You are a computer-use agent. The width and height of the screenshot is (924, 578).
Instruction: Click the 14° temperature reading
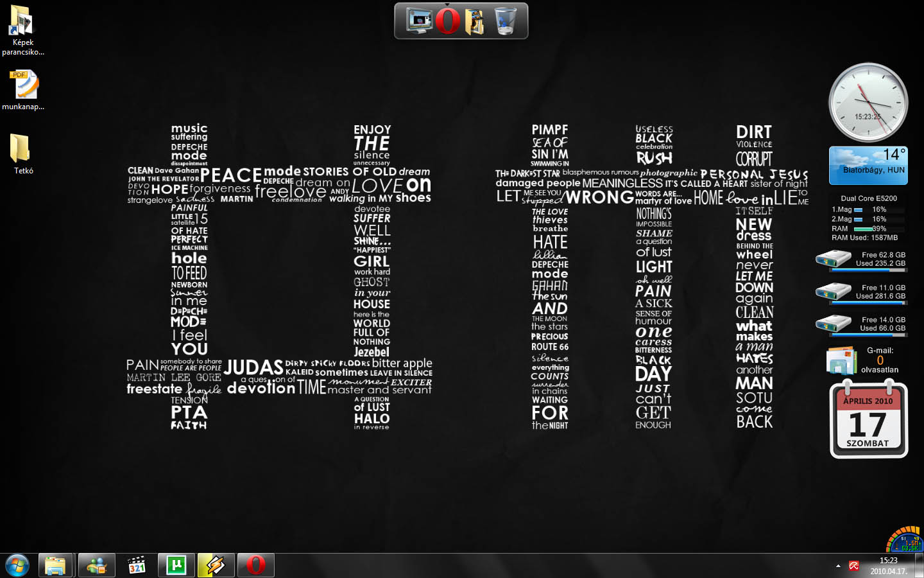pos(894,154)
